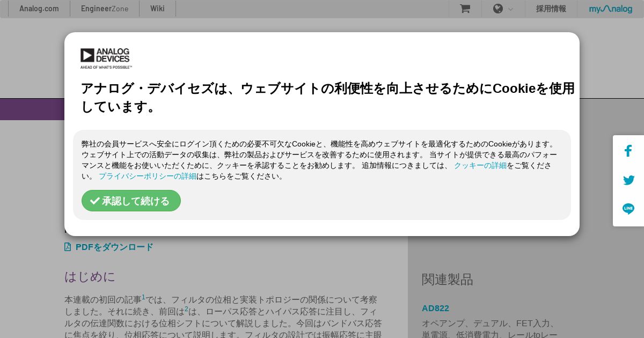Click the 関連製品 heading
The height and width of the screenshot is (338, 644).
click(x=448, y=279)
